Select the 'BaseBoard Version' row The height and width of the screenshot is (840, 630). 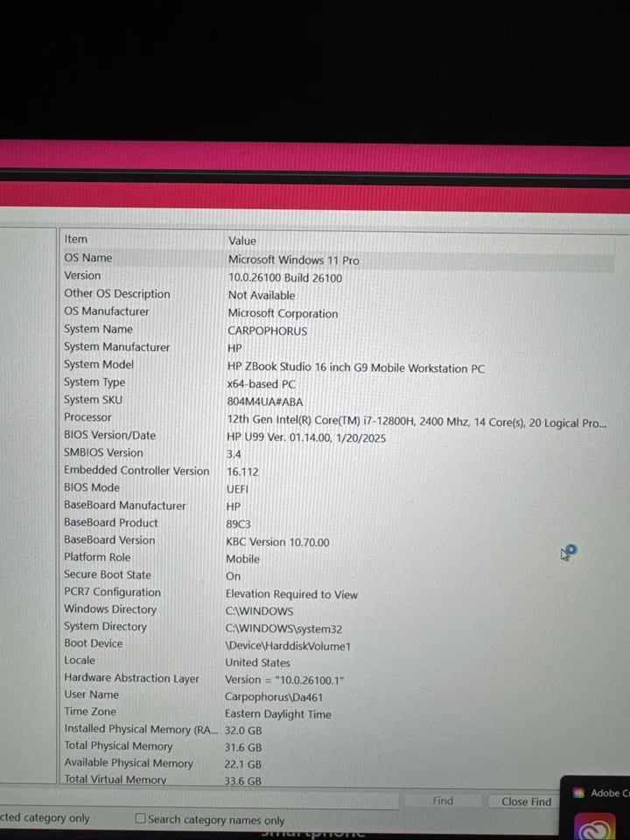pos(109,540)
